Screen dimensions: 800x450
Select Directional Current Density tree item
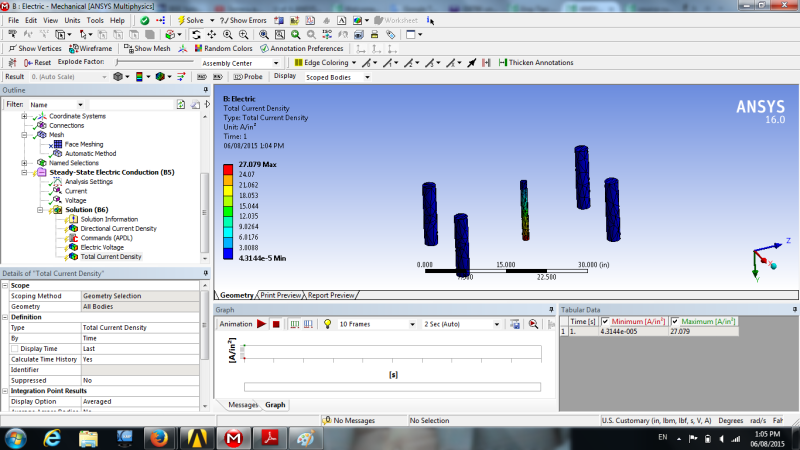(x=118, y=229)
